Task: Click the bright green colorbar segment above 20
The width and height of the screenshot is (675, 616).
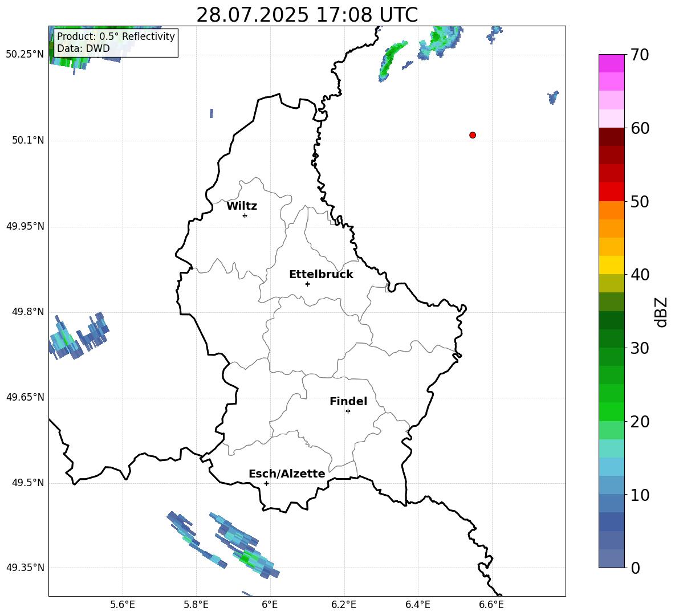Action: pyautogui.click(x=611, y=411)
